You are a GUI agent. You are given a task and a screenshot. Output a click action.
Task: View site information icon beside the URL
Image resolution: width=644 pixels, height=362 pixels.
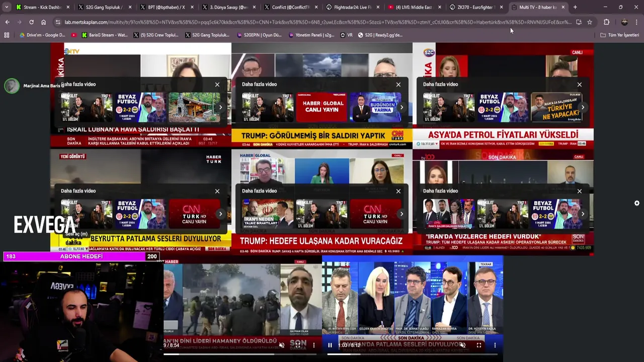pos(58,22)
